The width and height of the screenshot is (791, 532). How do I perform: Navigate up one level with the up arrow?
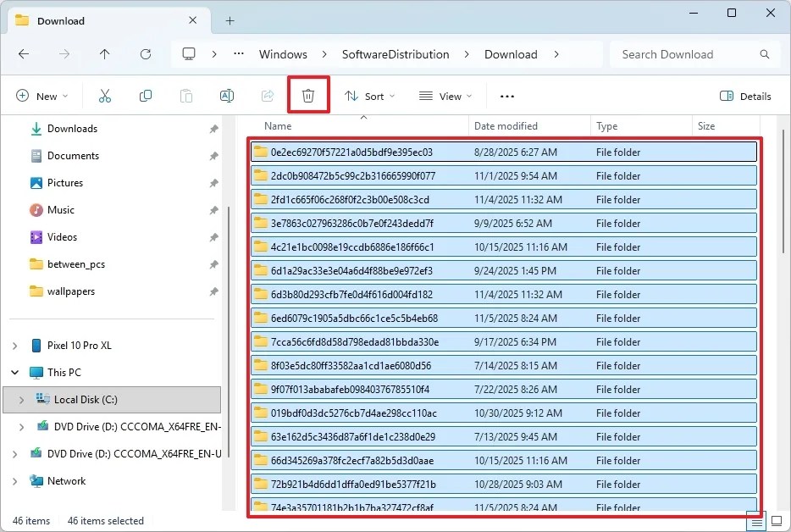point(104,53)
